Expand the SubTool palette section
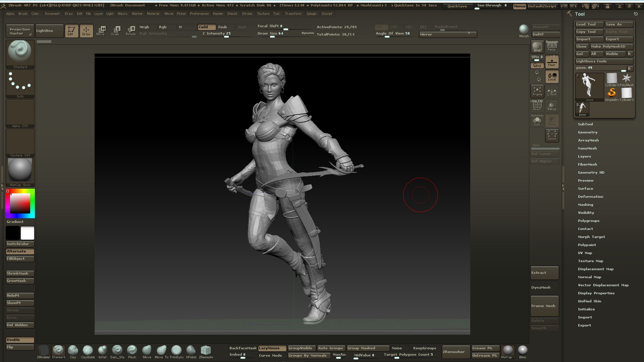Viewport: 644px width, 362px height. click(585, 124)
